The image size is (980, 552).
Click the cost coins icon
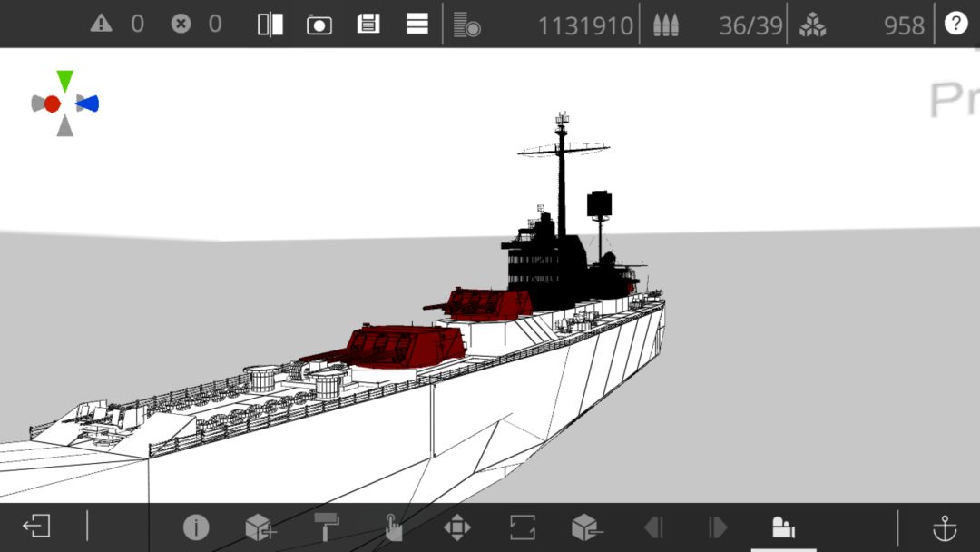466,25
